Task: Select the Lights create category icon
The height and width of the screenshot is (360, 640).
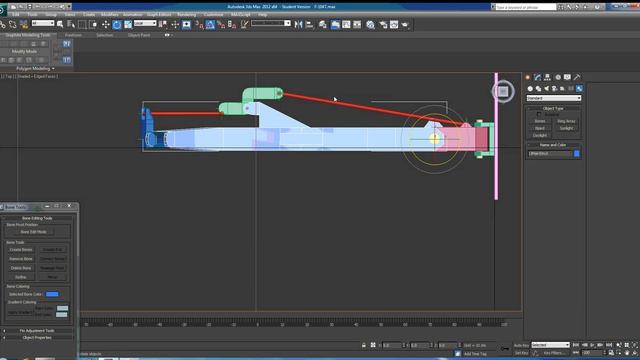Action: [x=547, y=88]
